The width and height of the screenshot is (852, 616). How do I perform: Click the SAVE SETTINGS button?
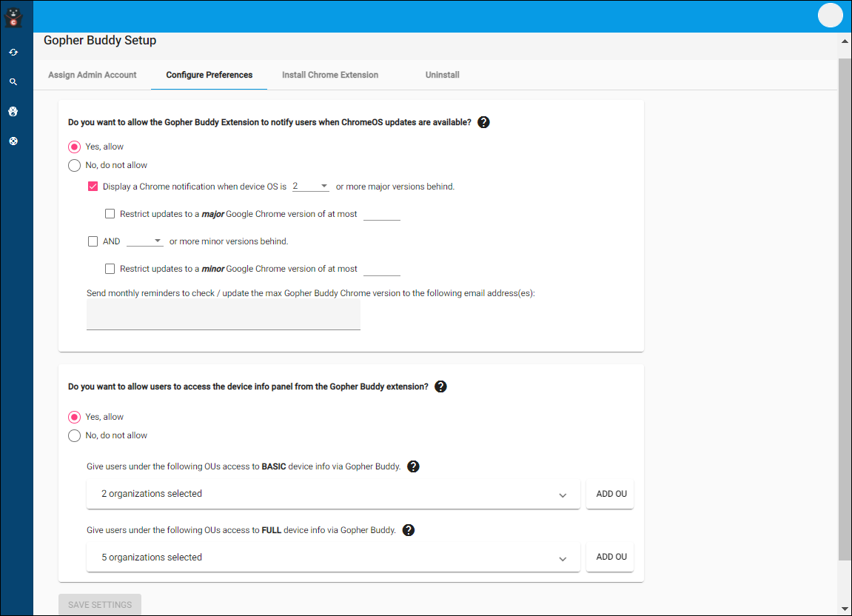(100, 605)
